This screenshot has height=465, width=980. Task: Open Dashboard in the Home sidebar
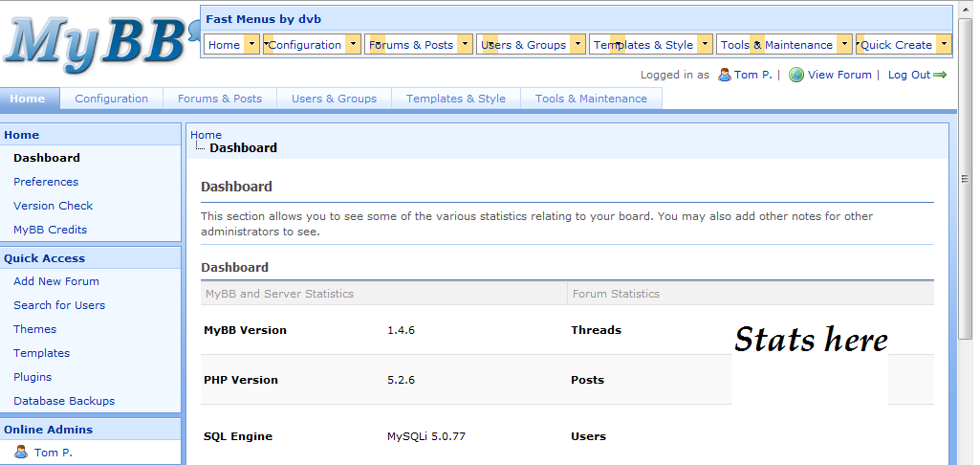(47, 158)
